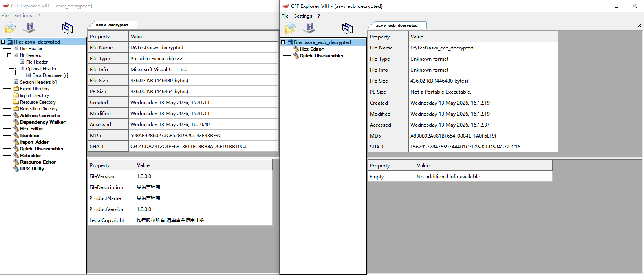Image resolution: width=644 pixels, height=275 pixels.
Task: Click Save icon in asvv_decrypted window
Action: [x=29, y=28]
